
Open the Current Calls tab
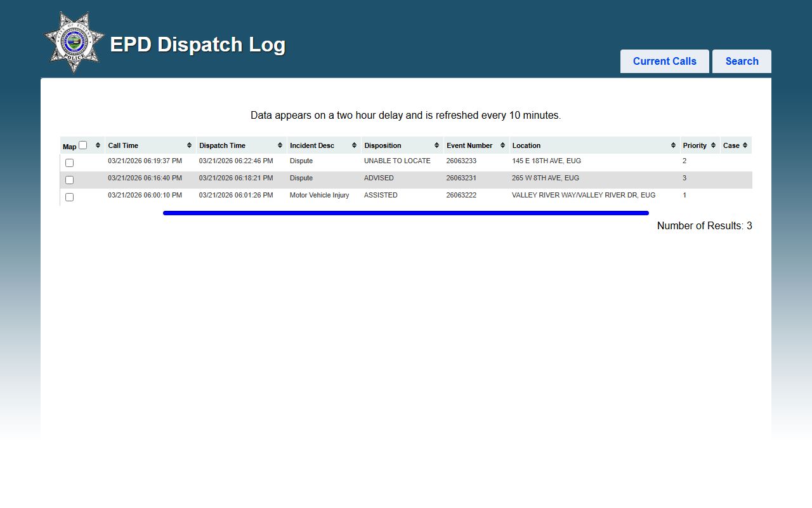[x=665, y=62]
